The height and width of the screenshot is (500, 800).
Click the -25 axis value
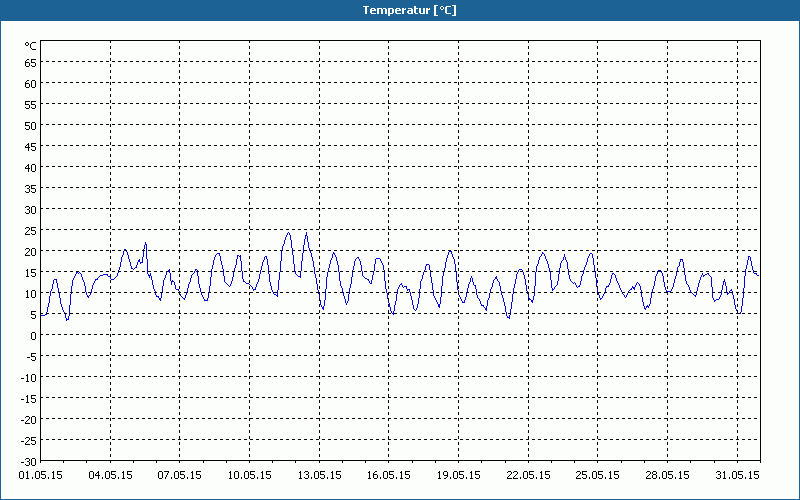click(29, 441)
